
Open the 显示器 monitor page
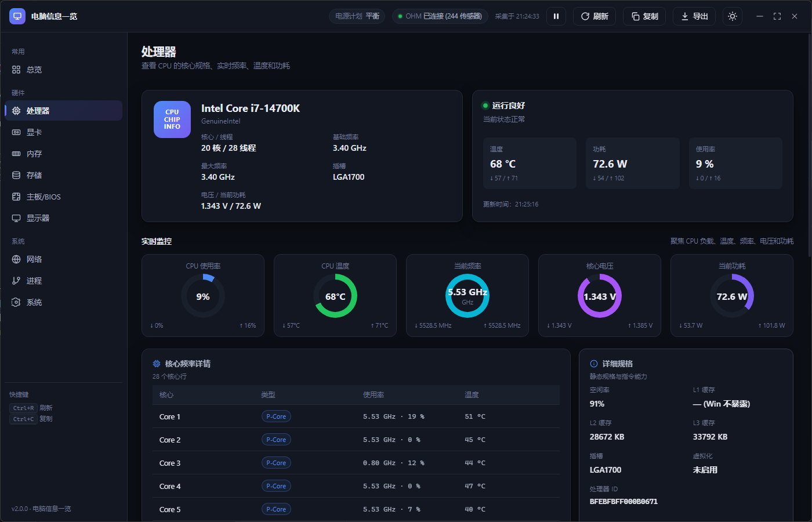click(64, 218)
